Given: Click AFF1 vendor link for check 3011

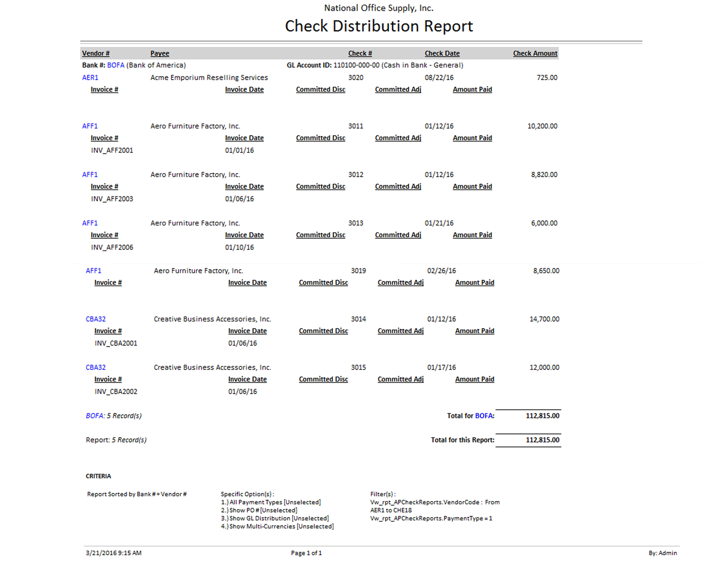Looking at the screenshot, I should point(90,126).
